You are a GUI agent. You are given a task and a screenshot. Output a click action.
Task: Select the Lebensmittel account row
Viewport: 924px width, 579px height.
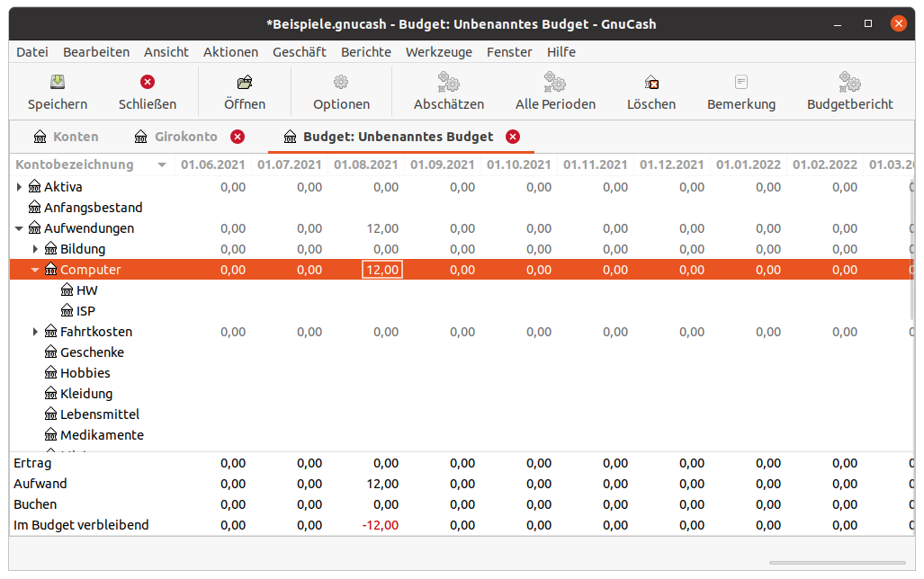click(x=99, y=414)
